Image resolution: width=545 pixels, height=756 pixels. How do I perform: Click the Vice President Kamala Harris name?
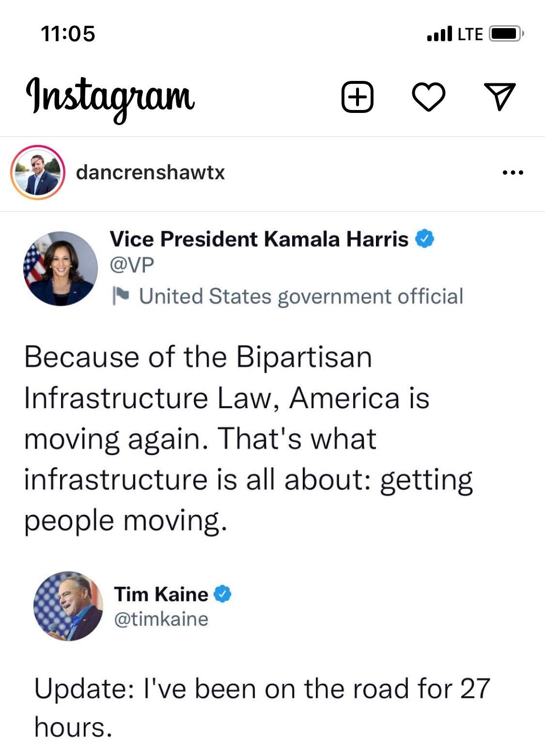(x=259, y=239)
